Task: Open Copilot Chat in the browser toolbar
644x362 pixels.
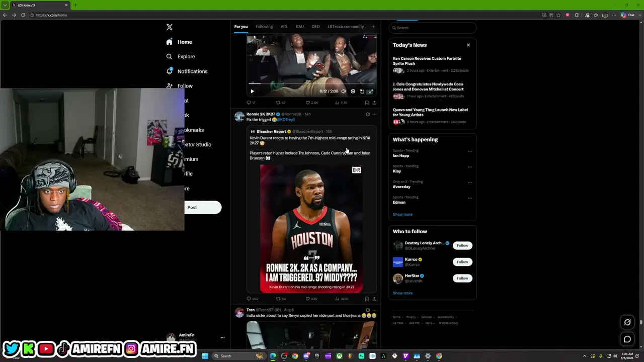Action: [x=627, y=15]
